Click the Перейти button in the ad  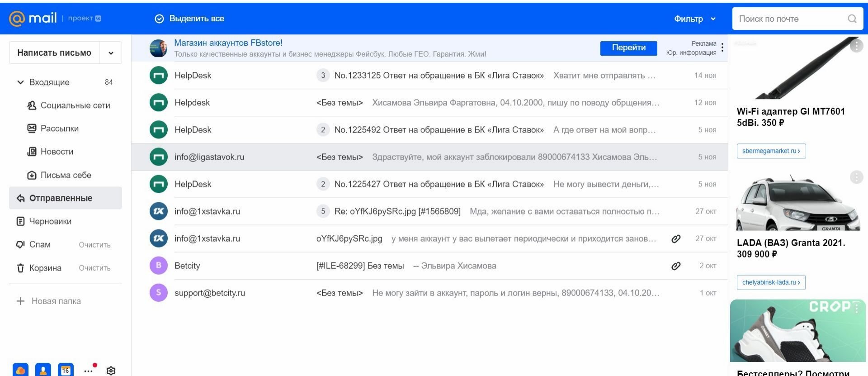tap(628, 48)
